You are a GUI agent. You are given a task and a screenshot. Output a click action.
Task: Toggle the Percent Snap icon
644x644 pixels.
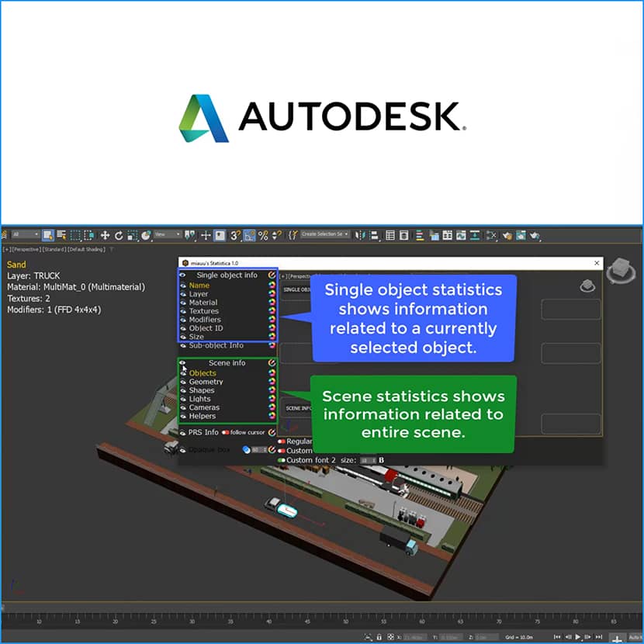pyautogui.click(x=263, y=235)
